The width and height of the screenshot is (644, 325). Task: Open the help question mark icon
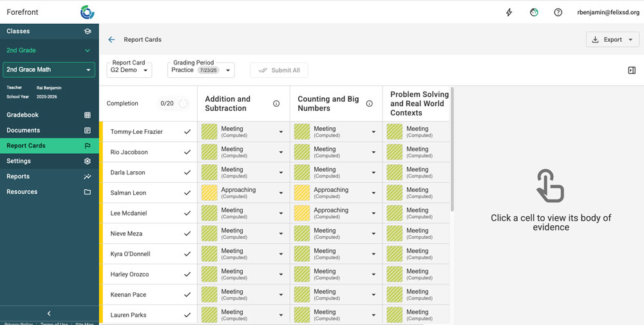point(558,12)
